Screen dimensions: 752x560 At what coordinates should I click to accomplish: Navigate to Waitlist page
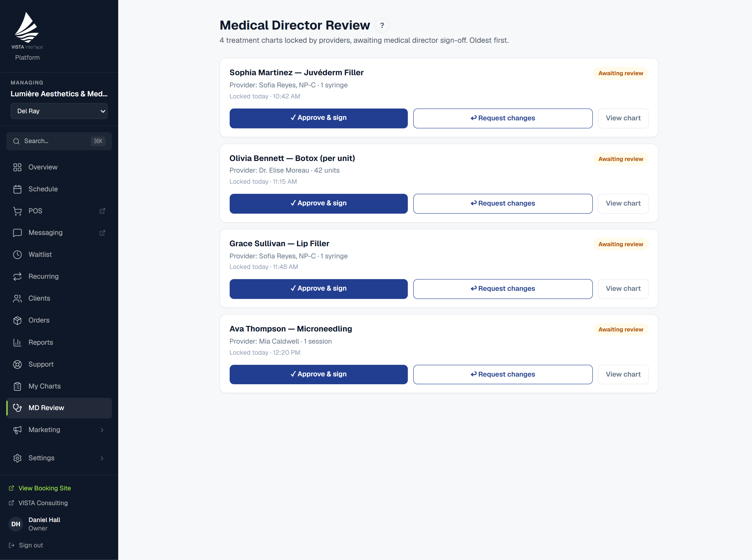(59, 255)
